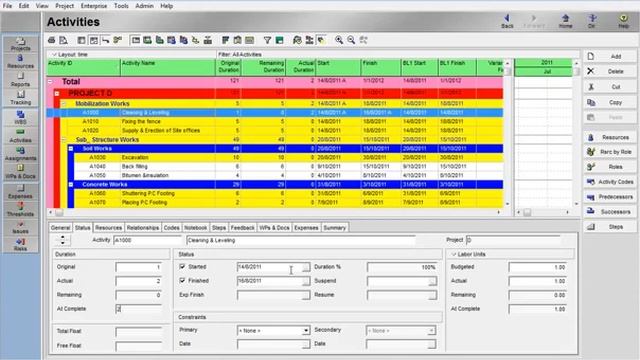The height and width of the screenshot is (360, 640).
Task: Go Back using the navigation arrow
Action: (507, 21)
